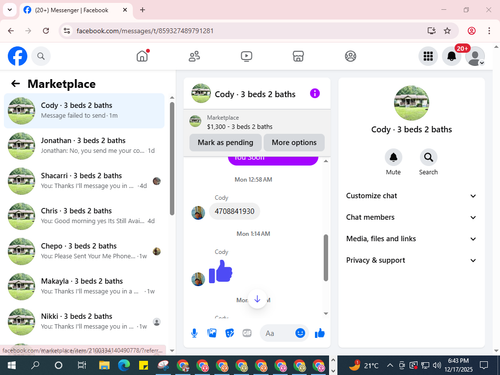Viewport: 500px width, 375px height.
Task: Click the chat messages scrollbar
Action: coord(326,258)
